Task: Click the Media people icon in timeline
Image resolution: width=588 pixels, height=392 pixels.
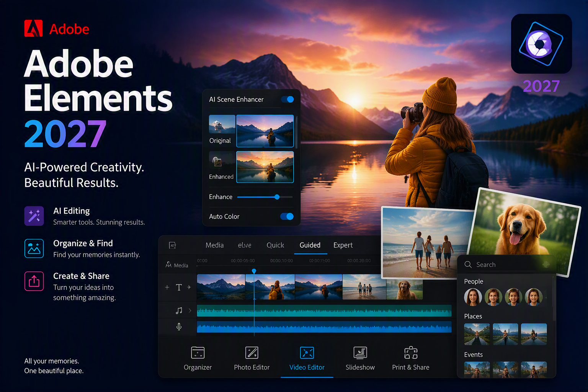Action: pos(168,265)
